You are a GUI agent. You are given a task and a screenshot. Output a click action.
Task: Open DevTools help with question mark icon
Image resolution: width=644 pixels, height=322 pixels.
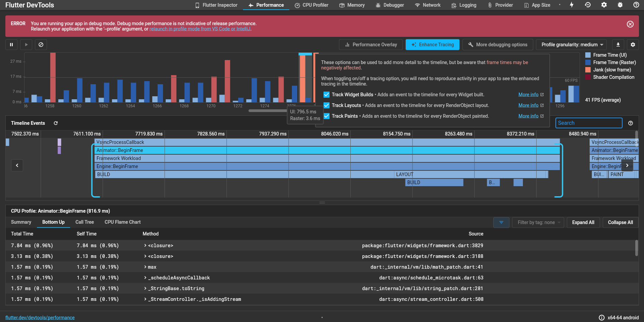(x=636, y=5)
